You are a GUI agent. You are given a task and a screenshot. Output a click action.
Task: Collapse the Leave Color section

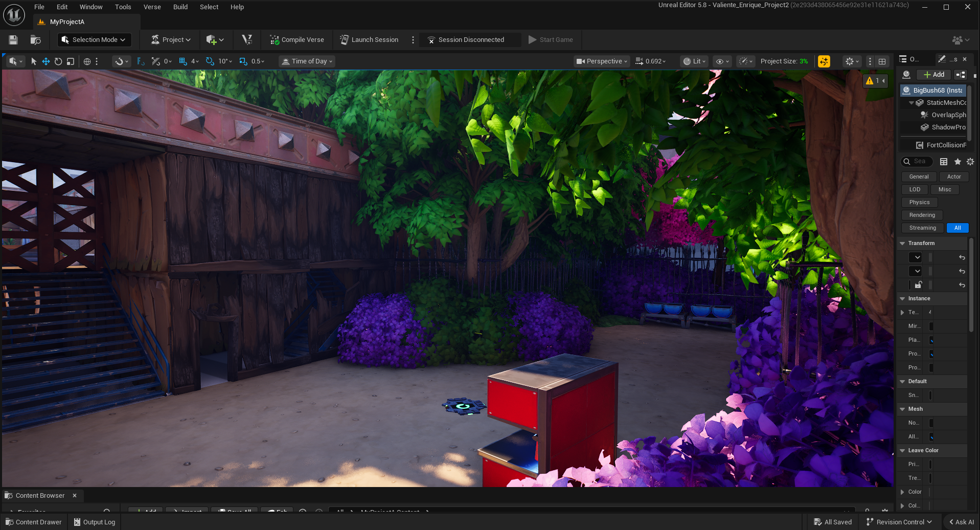point(902,451)
